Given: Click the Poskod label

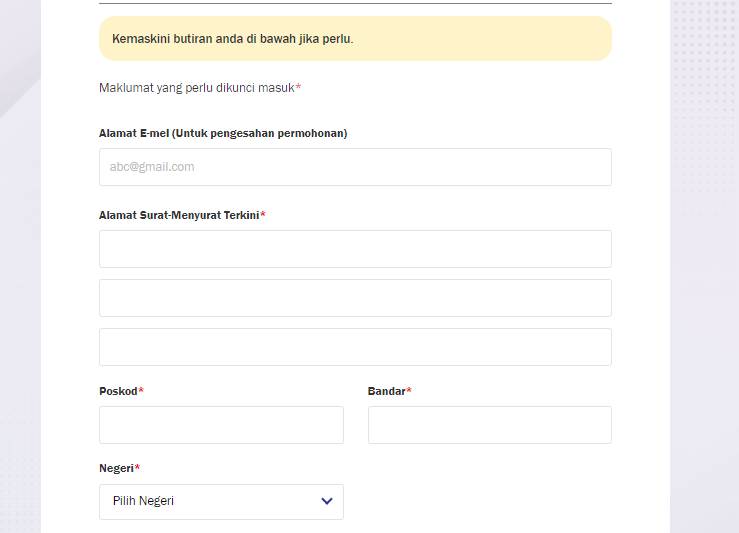Looking at the screenshot, I should pyautogui.click(x=118, y=391).
